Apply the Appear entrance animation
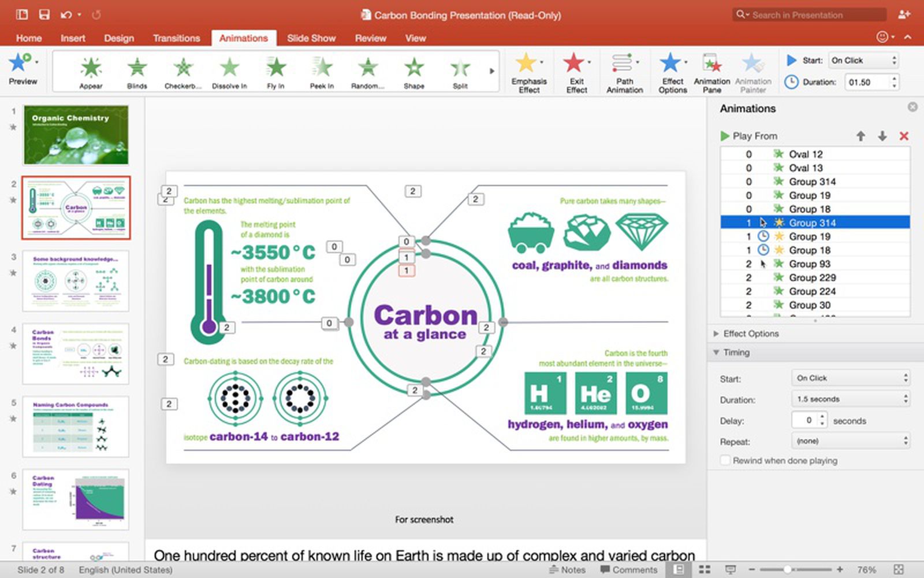924x578 pixels. pyautogui.click(x=91, y=69)
